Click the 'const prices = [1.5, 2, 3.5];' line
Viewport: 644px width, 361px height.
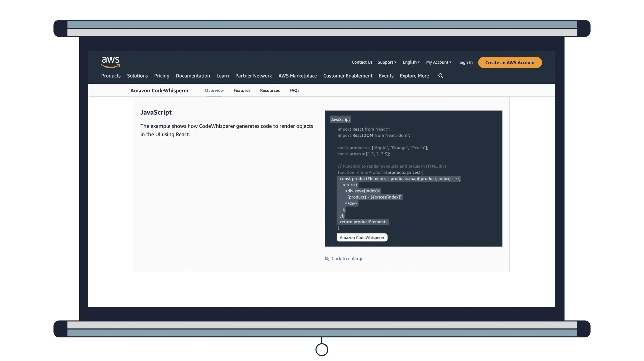(363, 154)
